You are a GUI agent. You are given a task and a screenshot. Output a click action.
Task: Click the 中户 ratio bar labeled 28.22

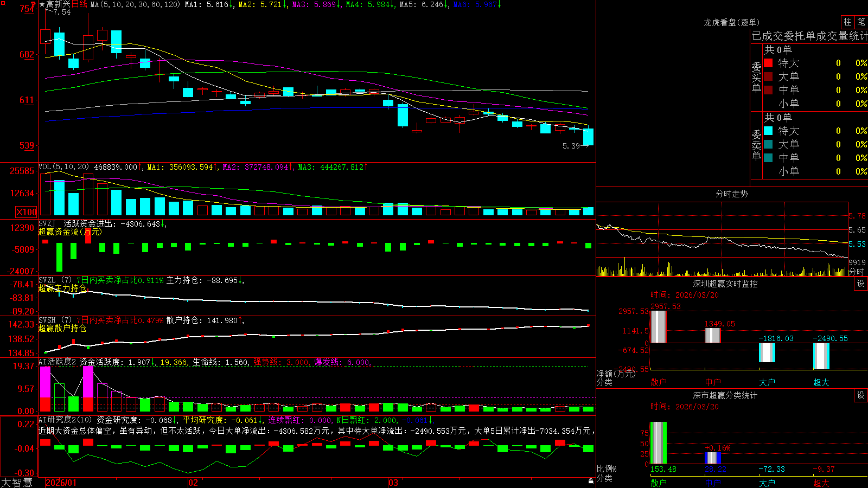pos(712,458)
